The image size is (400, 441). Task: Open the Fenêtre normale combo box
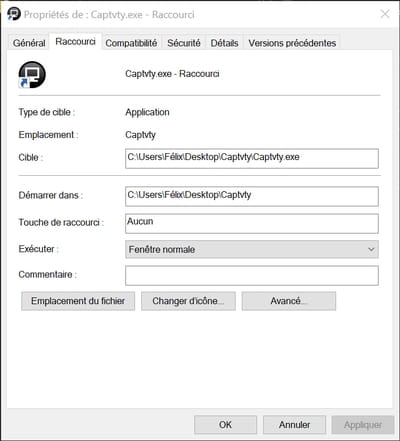(252, 249)
